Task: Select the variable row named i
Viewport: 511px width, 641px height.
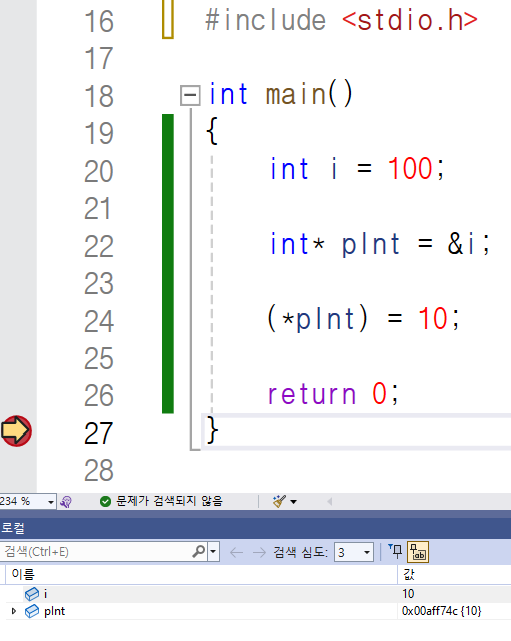Action: click(x=256, y=593)
